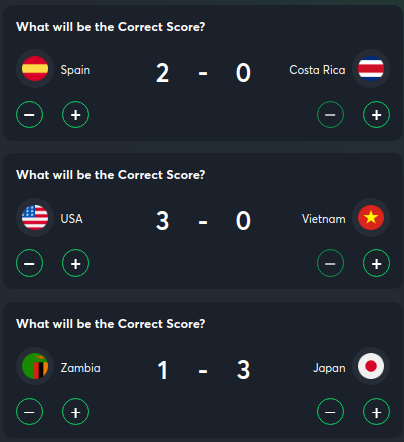Click the Spain flag icon
Image resolution: width=404 pixels, height=442 pixels.
tap(35, 69)
